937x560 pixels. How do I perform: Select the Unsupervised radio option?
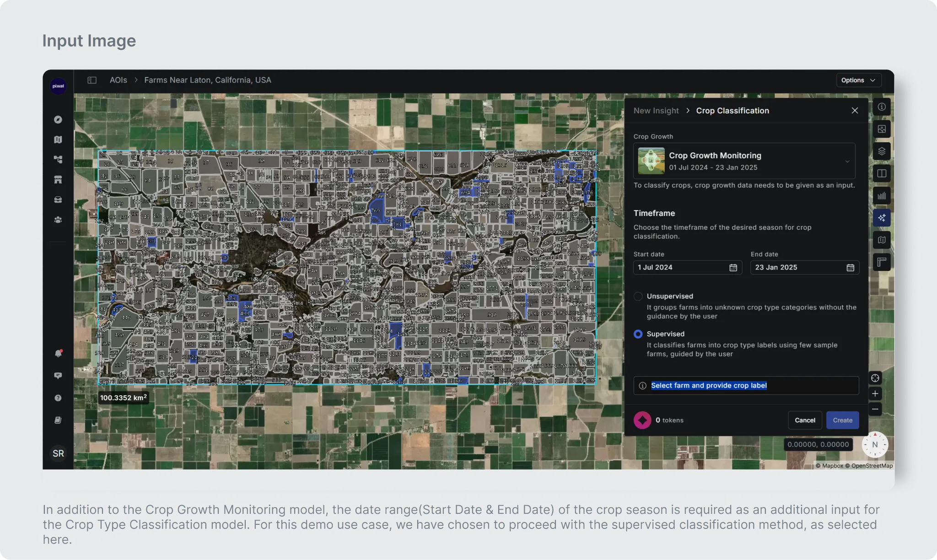pyautogui.click(x=638, y=296)
